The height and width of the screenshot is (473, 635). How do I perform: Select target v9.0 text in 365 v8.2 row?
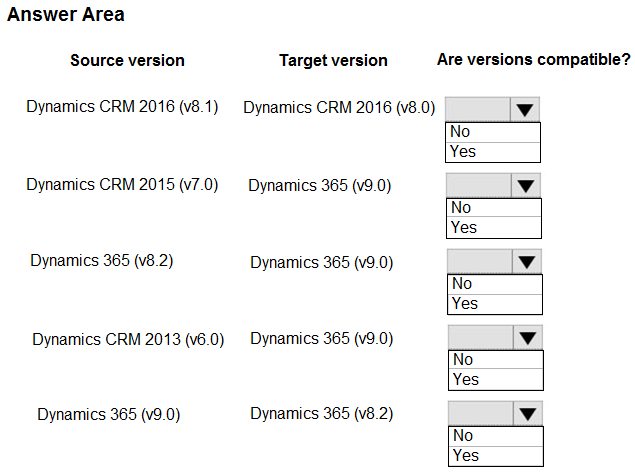click(x=322, y=262)
